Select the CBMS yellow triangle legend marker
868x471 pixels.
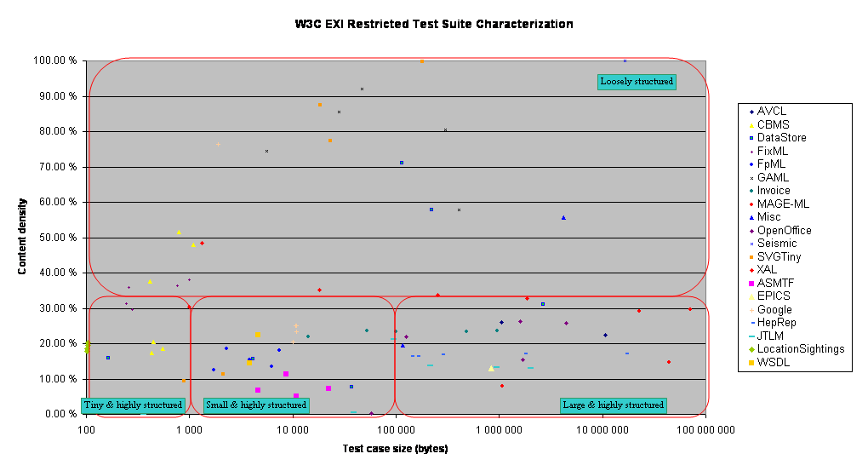751,125
